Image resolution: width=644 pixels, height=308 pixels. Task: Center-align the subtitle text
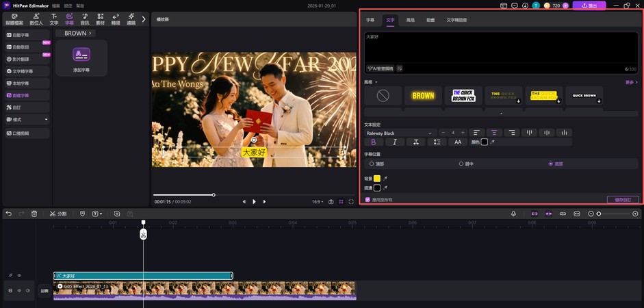coord(494,133)
